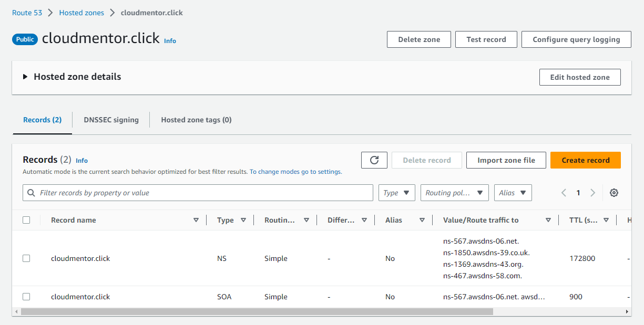Open the Hosted zone tags tab

point(196,120)
